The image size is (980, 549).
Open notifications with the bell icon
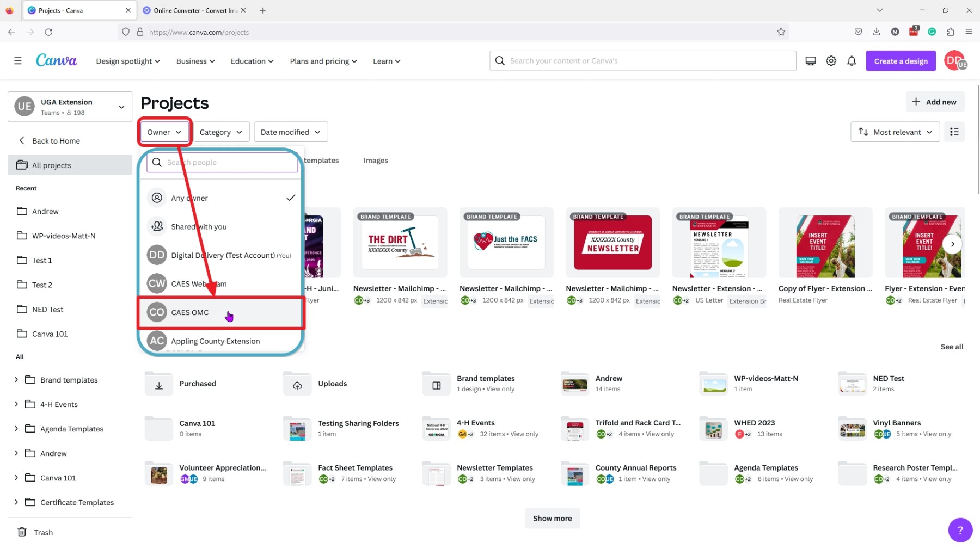click(851, 60)
